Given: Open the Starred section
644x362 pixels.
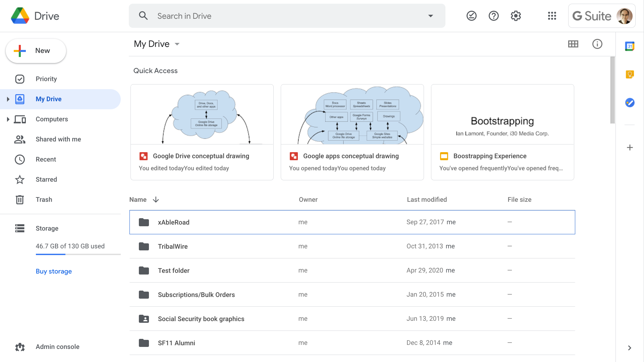Looking at the screenshot, I should (x=46, y=179).
